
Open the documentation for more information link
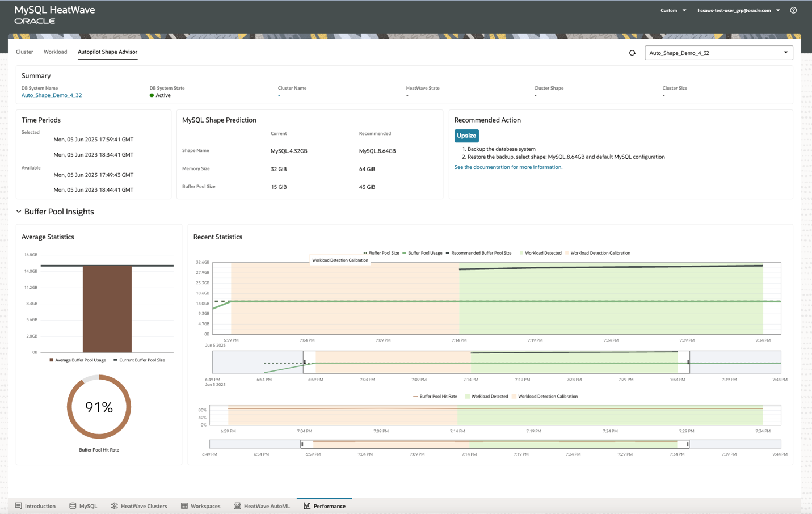pos(508,167)
